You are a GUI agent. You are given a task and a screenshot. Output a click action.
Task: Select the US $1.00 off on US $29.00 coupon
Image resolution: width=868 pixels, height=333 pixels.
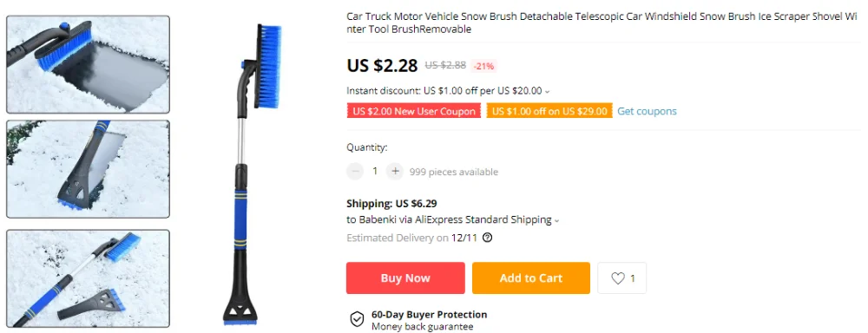[x=549, y=111]
